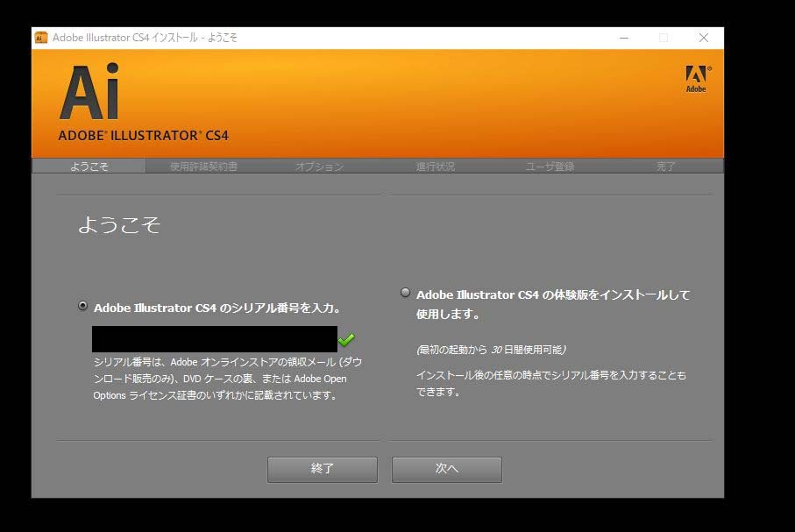Open the ユーザ登録 step tab
The height and width of the screenshot is (532, 795).
pyautogui.click(x=550, y=167)
